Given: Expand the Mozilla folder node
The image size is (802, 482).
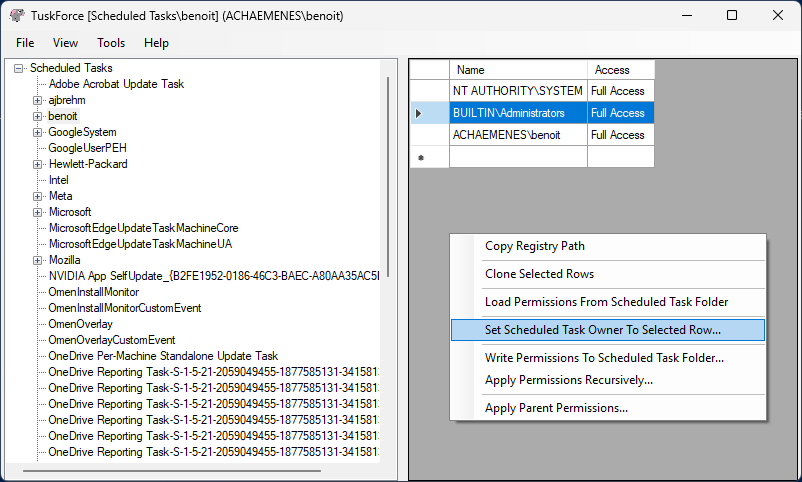Looking at the screenshot, I should click(37, 260).
